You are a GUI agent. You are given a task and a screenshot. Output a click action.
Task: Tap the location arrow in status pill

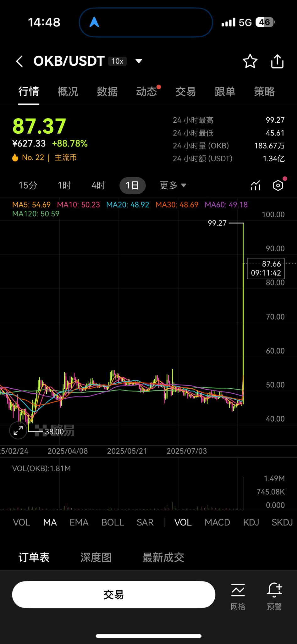pyautogui.click(x=94, y=22)
